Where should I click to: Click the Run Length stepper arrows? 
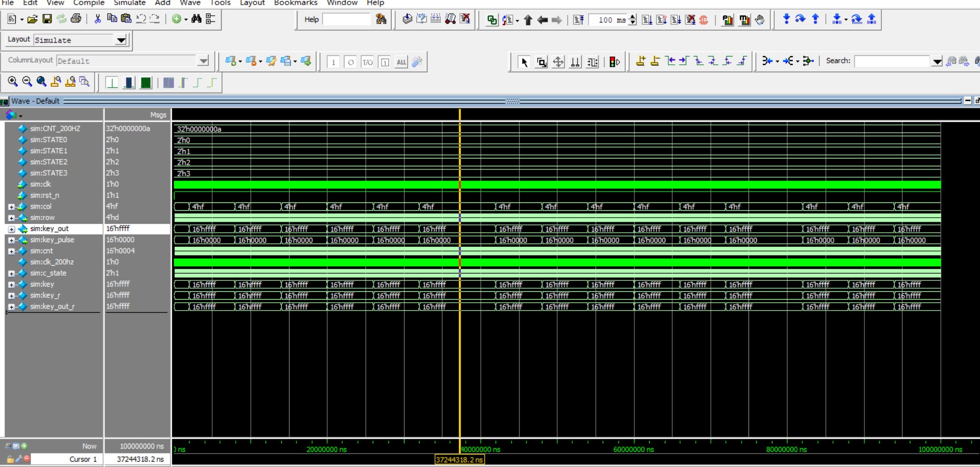(x=632, y=20)
